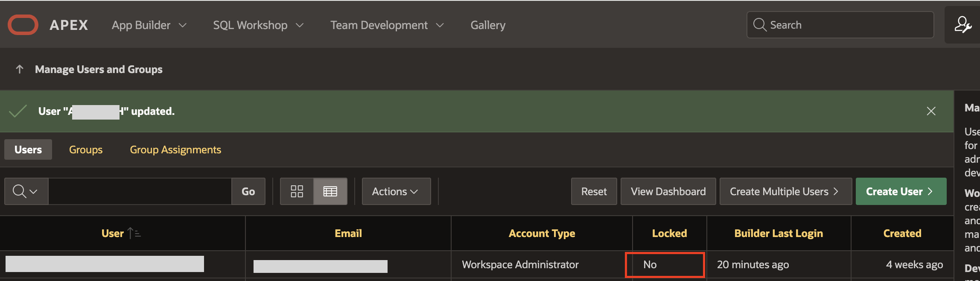Screen dimensions: 980x281
Task: Open the App Builder menu
Action: point(149,25)
